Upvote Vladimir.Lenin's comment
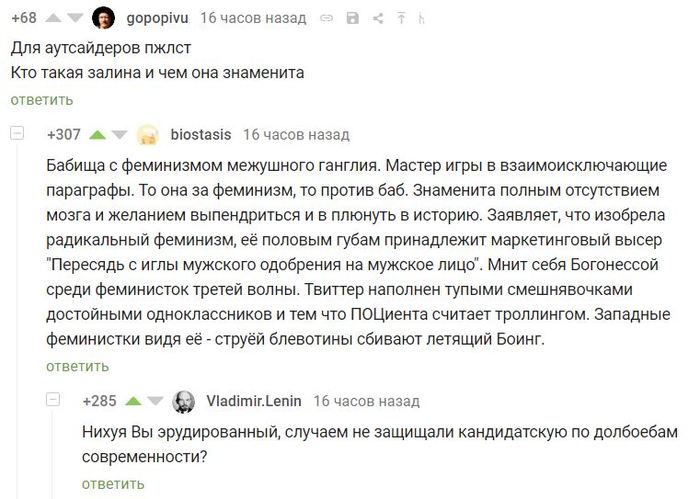This screenshot has width=700, height=499. 133,402
